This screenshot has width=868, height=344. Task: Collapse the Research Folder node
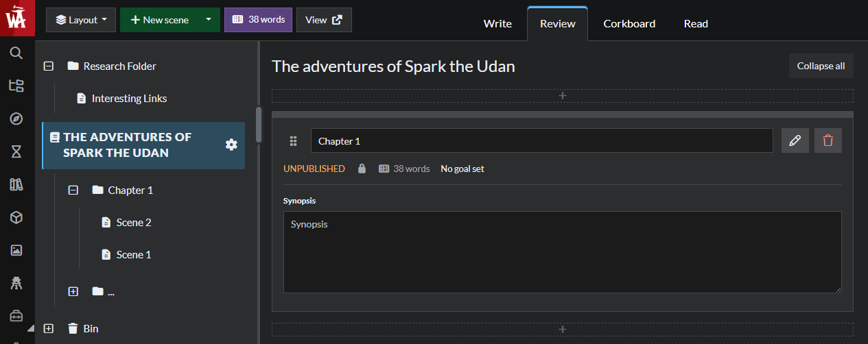point(49,66)
